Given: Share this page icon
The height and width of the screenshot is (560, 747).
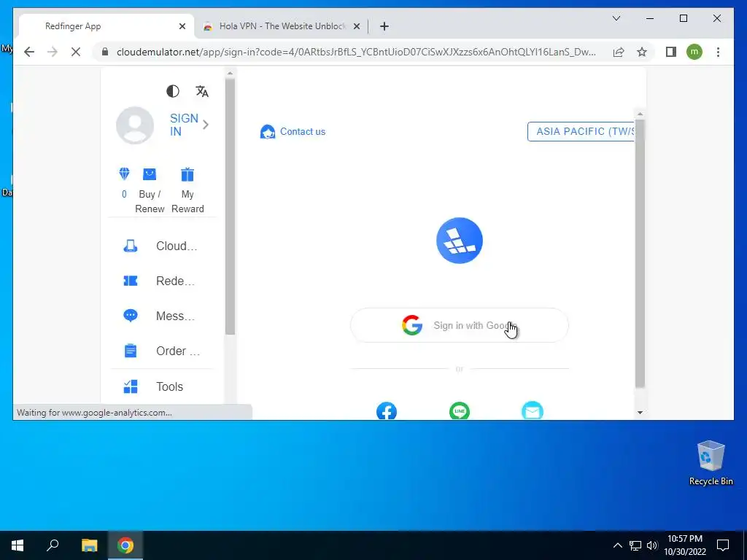Looking at the screenshot, I should 619,52.
